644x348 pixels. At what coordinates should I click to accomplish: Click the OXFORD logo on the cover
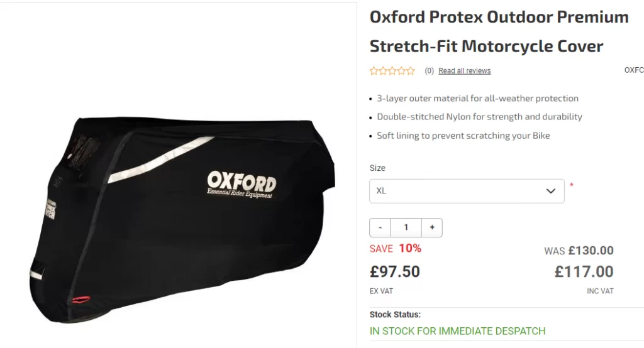pyautogui.click(x=241, y=182)
